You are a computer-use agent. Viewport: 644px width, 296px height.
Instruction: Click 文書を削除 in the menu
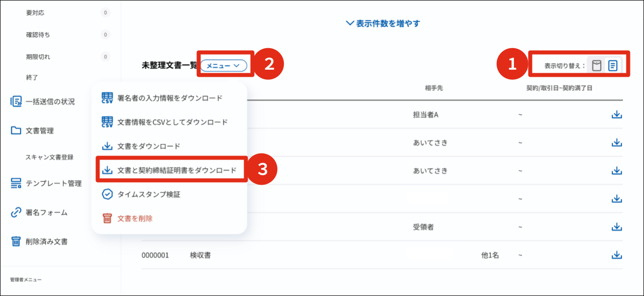point(135,218)
